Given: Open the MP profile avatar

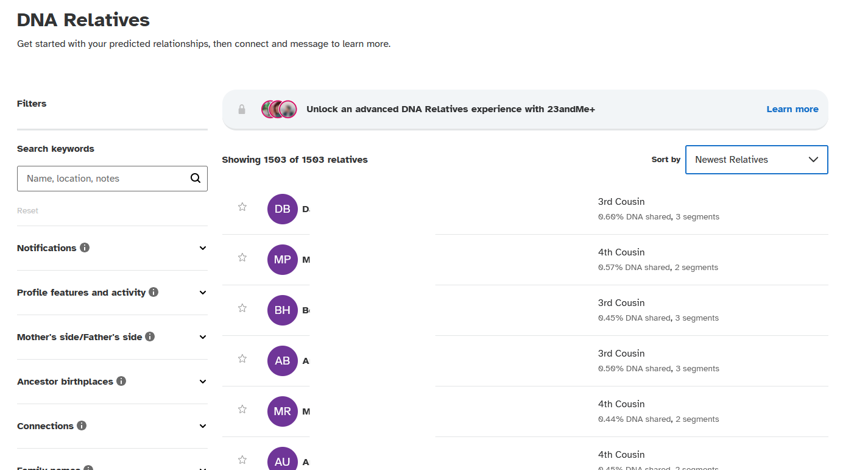Looking at the screenshot, I should 283,260.
